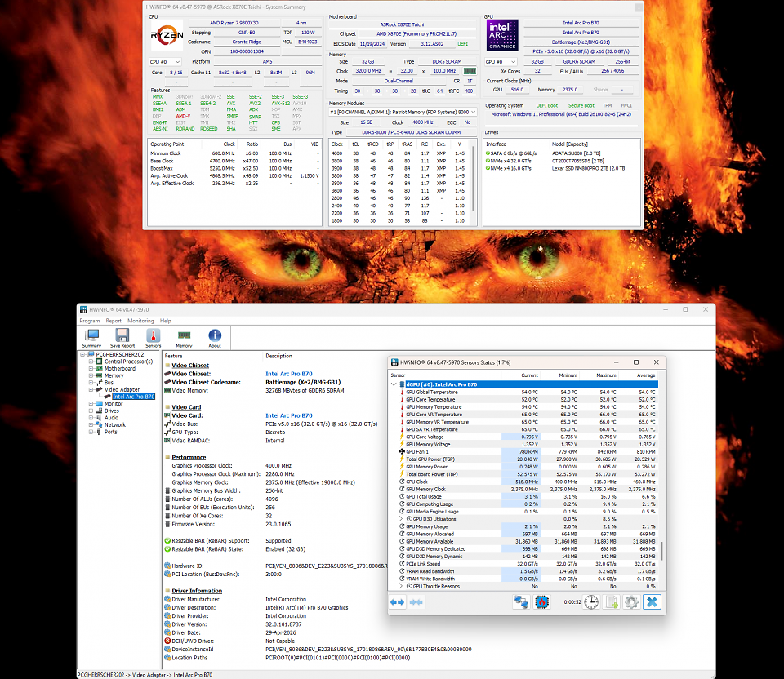The image size is (784, 679).
Task: Click the network remote monitoring icon
Action: tap(521, 602)
